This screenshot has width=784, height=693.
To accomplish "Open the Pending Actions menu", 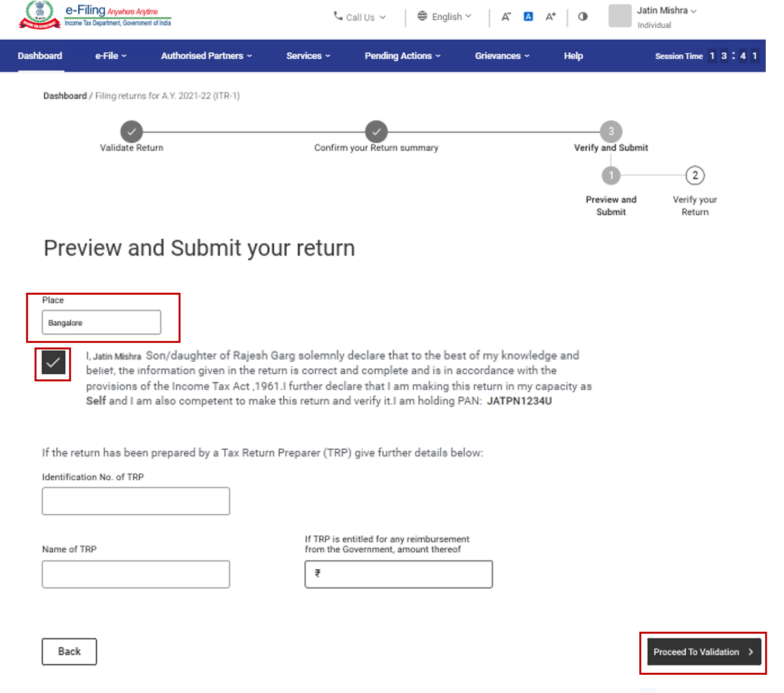I will (x=402, y=55).
